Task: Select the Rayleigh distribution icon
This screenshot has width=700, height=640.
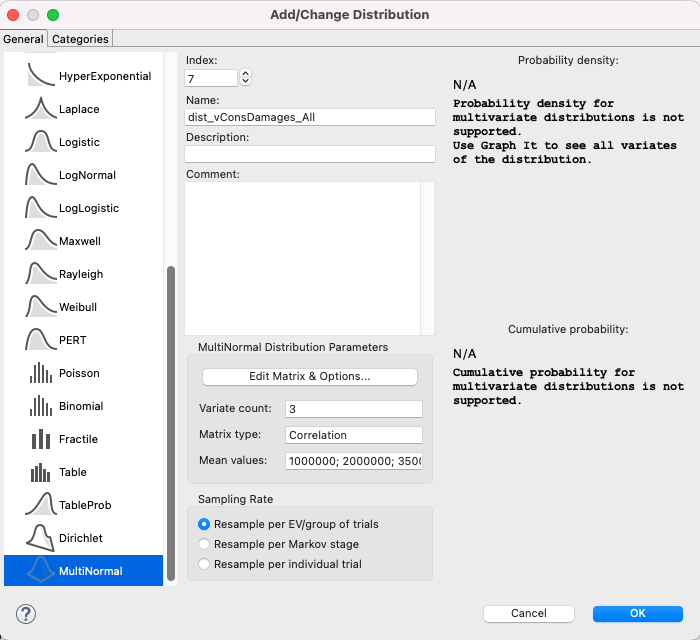Action: click(41, 274)
